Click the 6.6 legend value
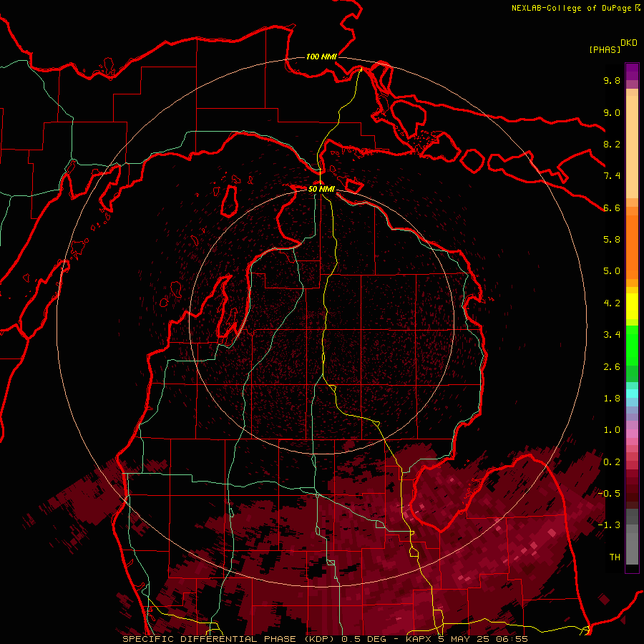Image resolution: width=644 pixels, height=644 pixels. coord(612,208)
